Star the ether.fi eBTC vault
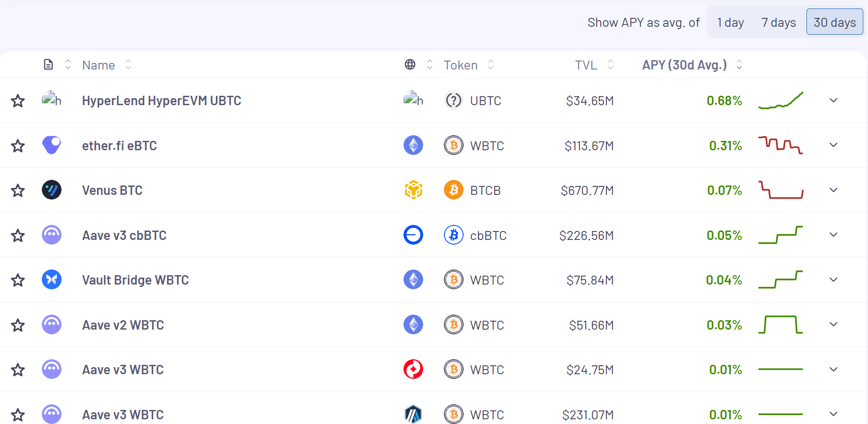 18,146
